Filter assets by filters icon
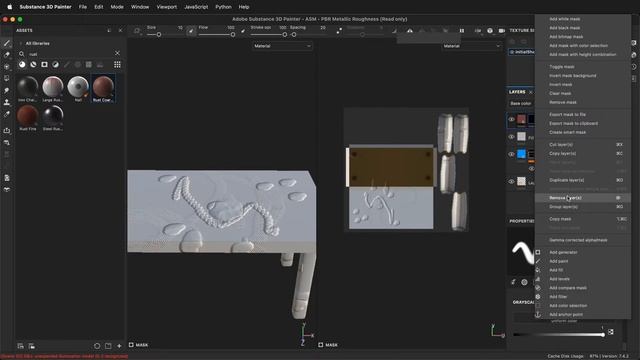Screen dimensions: 640x360 55,64
